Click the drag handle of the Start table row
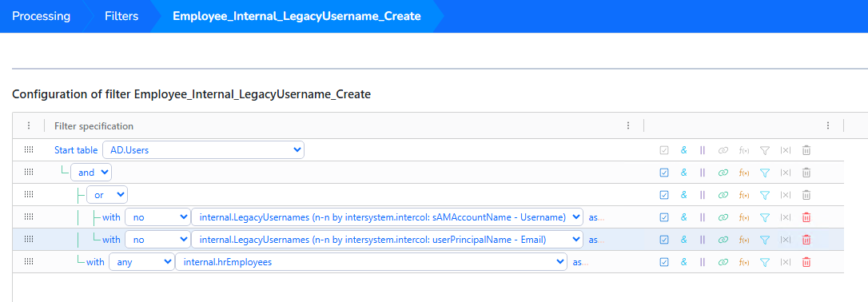 [29, 150]
